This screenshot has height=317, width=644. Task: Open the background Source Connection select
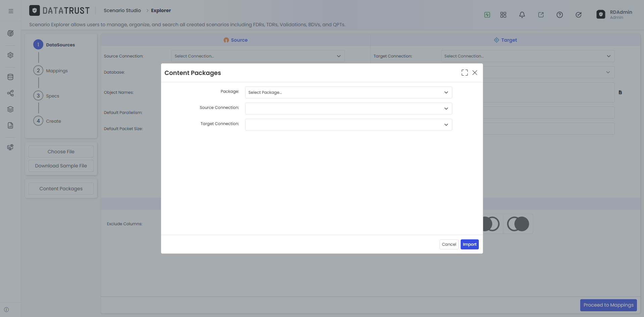[x=258, y=56]
